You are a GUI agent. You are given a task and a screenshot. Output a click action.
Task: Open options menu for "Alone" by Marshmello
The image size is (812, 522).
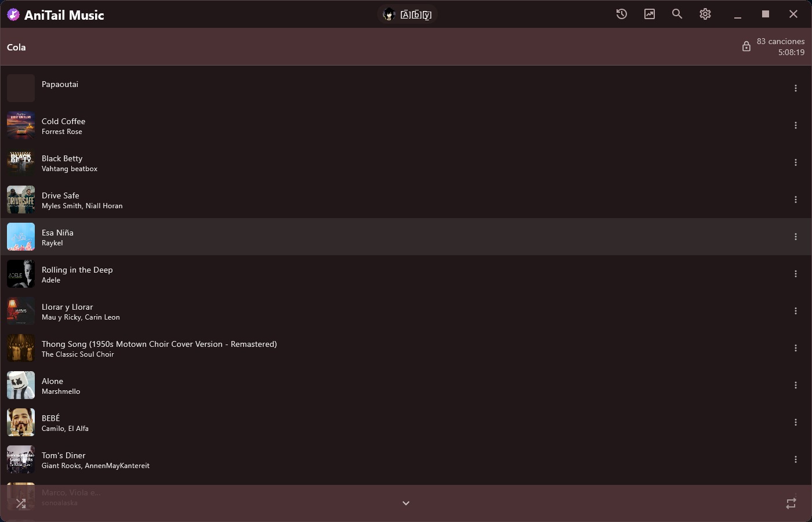[x=795, y=385]
